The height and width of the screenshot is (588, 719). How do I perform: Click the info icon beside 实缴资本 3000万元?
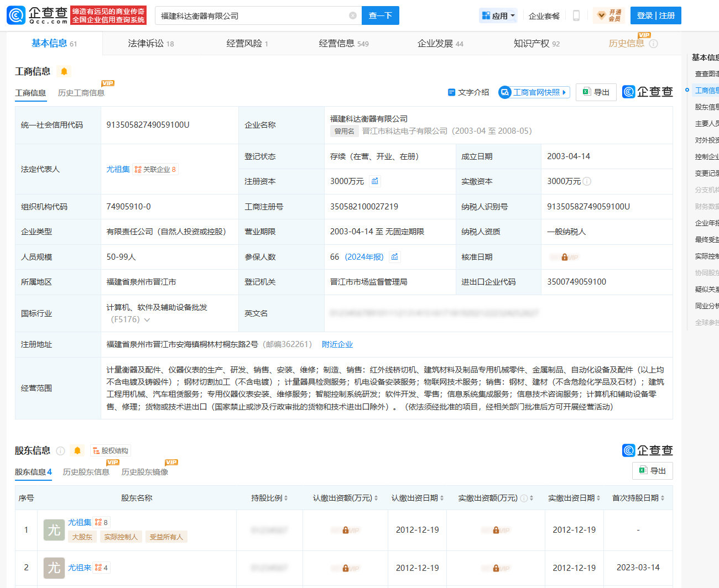pyautogui.click(x=587, y=181)
